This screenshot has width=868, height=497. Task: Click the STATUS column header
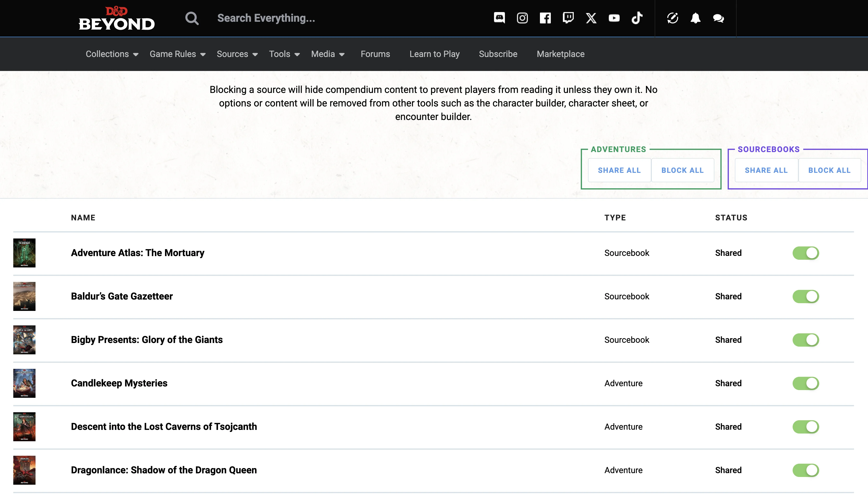click(731, 218)
